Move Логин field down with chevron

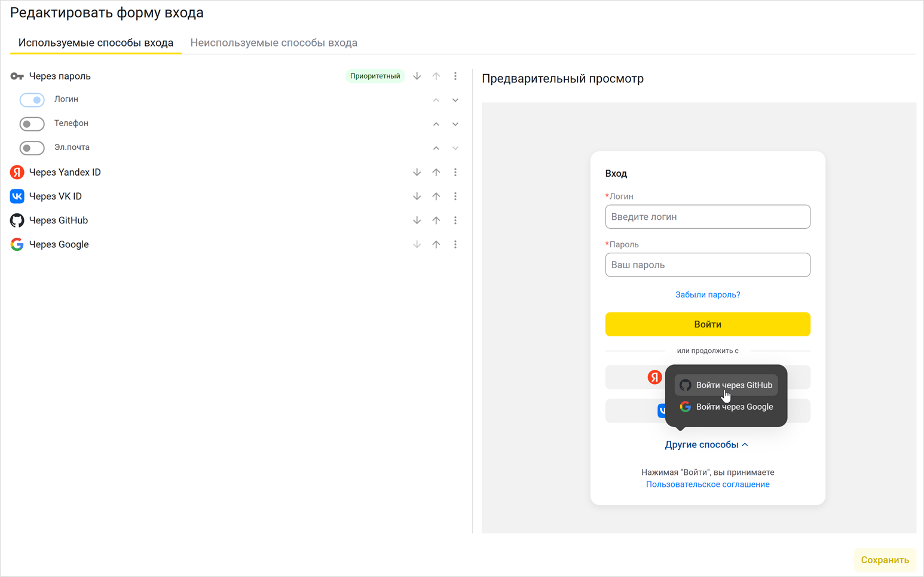tap(455, 100)
